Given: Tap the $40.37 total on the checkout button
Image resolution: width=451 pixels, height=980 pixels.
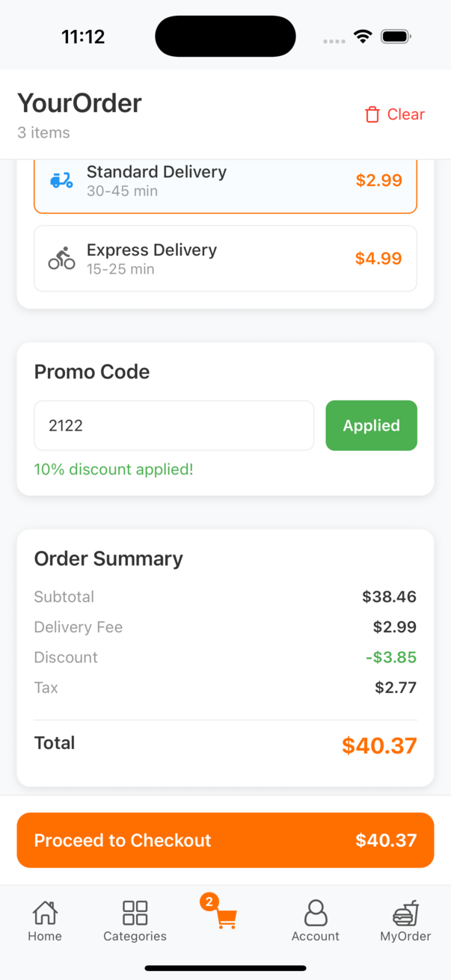Looking at the screenshot, I should click(386, 840).
